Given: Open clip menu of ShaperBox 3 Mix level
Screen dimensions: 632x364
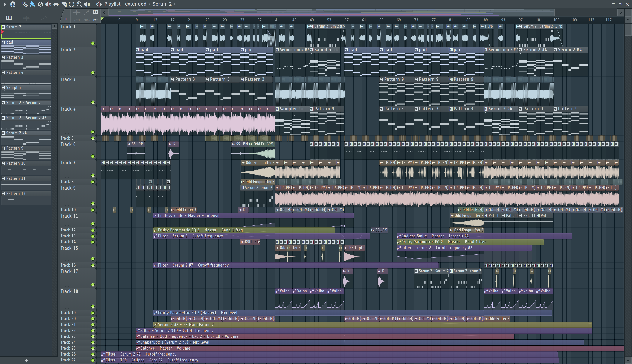Looking at the screenshot, I should tap(138, 342).
